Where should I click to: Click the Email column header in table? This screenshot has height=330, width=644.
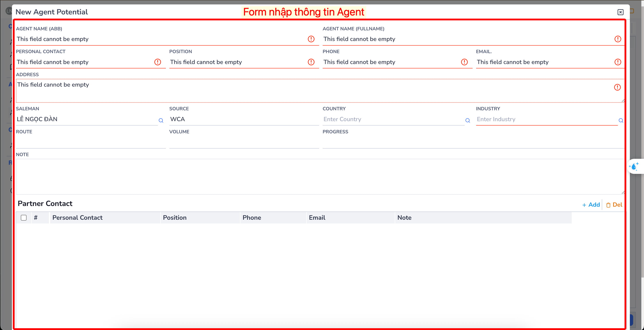click(x=317, y=217)
